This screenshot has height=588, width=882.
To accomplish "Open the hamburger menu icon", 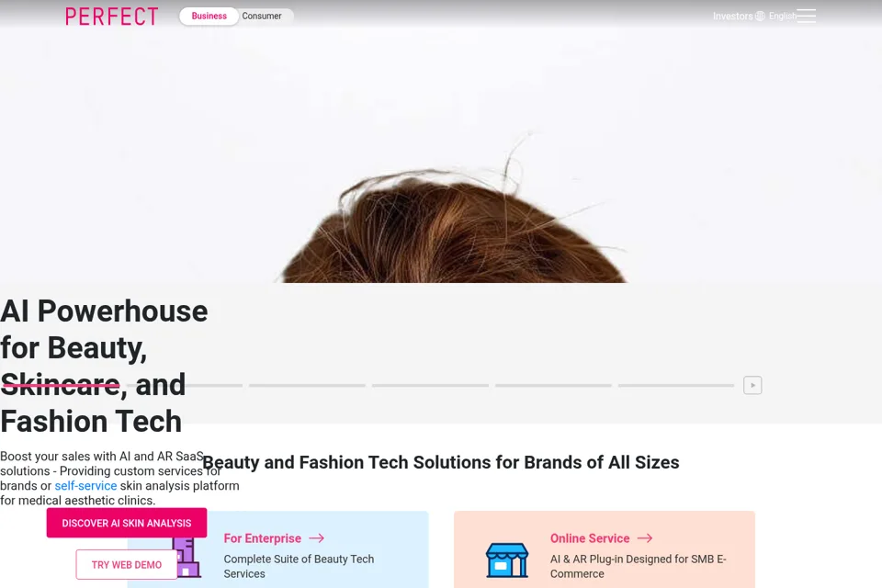I will 806,16.
